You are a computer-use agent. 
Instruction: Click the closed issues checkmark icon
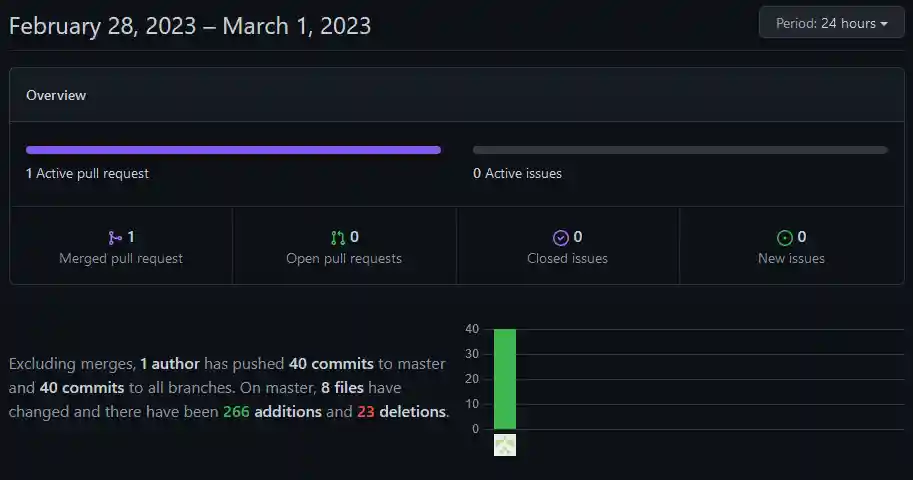click(561, 238)
